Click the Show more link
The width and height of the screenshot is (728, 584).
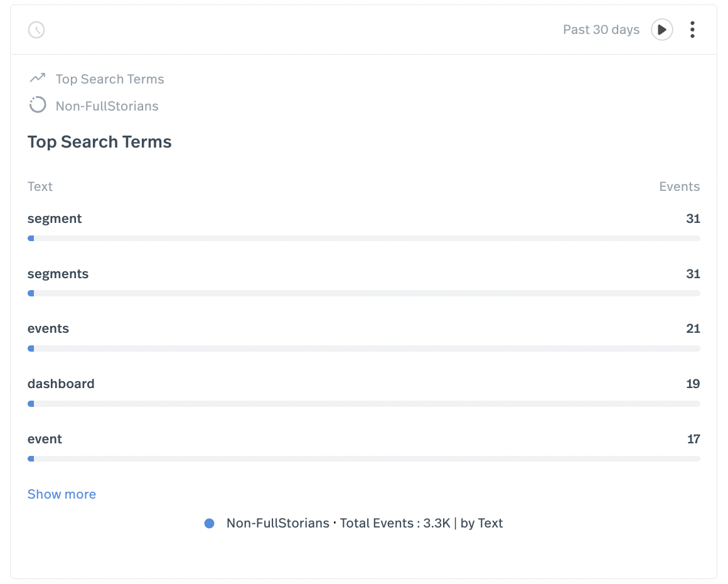point(62,494)
